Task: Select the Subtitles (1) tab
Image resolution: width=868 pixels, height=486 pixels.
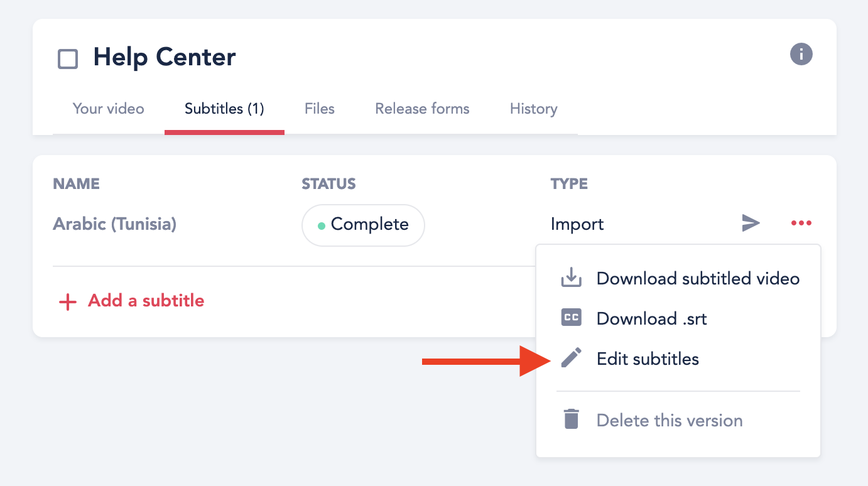Action: (224, 109)
